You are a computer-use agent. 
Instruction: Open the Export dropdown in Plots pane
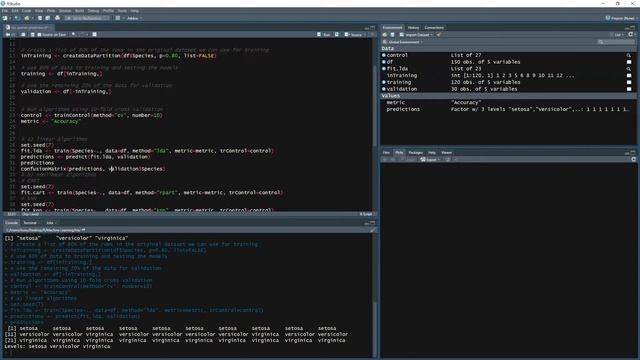tap(431, 160)
